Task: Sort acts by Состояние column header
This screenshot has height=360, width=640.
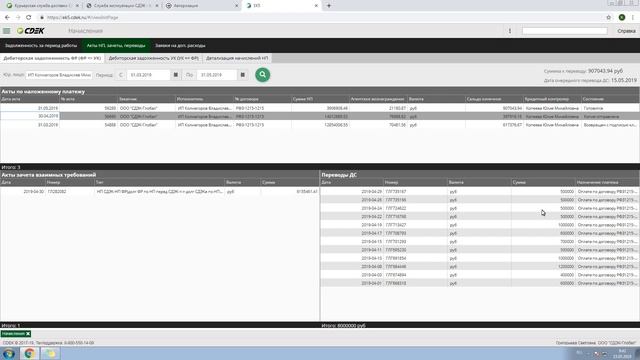Action: (611, 99)
